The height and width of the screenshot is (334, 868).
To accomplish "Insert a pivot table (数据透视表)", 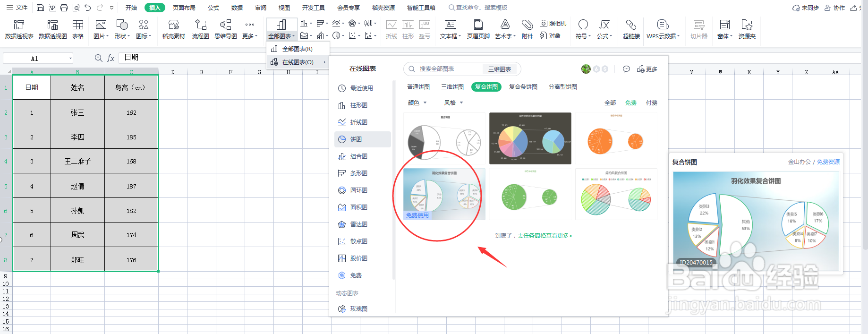I will 19,29.
